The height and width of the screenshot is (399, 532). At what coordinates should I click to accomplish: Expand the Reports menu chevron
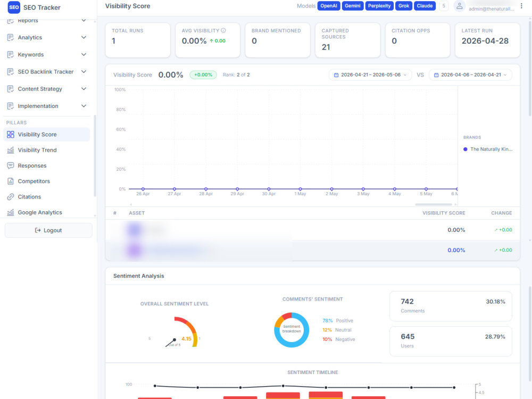[x=84, y=20]
